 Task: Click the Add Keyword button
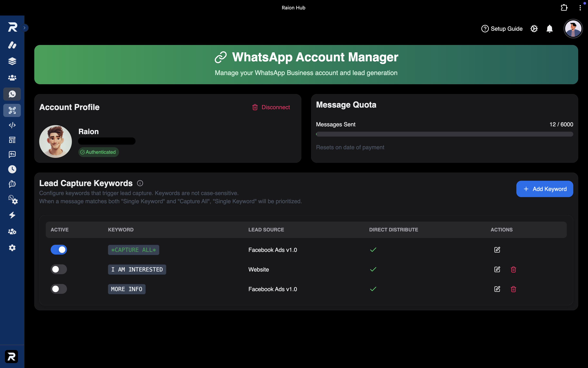coord(545,189)
